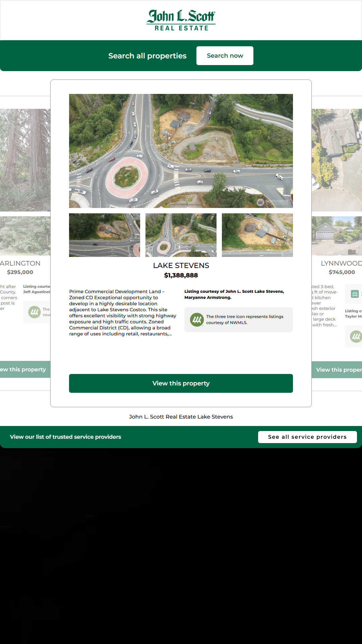Screen dimensions: 362x644
Task: Click the LYNNWOOD listing title
Action: 341,263
